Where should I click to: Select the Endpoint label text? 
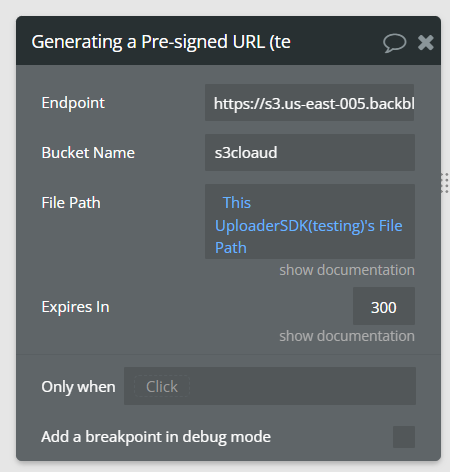click(73, 103)
